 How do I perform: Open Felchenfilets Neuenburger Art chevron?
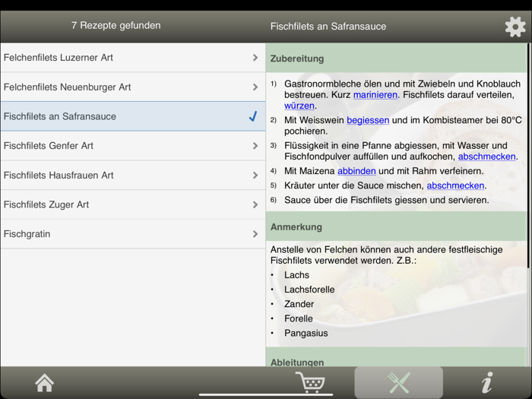click(255, 87)
